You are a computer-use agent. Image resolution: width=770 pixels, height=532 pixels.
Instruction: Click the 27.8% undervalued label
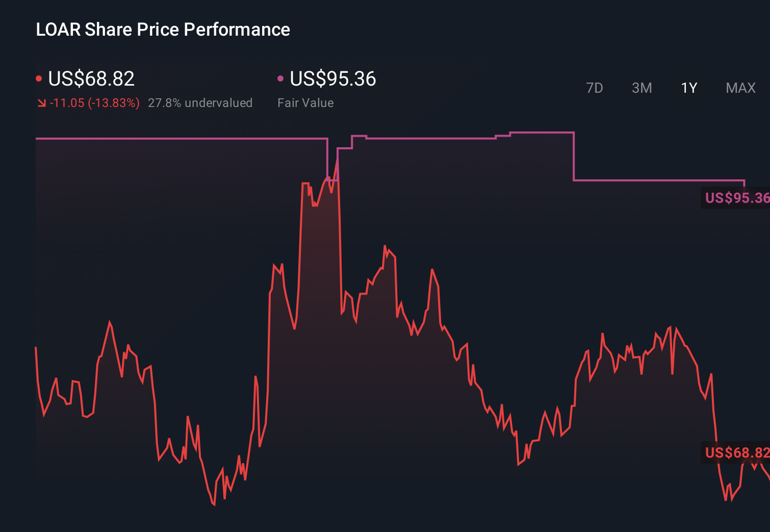click(200, 103)
